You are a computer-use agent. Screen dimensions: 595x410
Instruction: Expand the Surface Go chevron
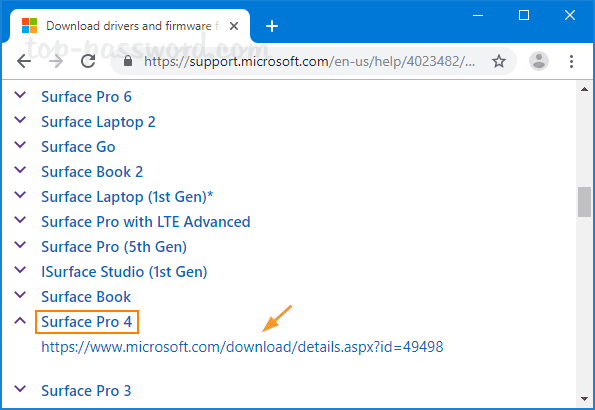pyautogui.click(x=20, y=145)
